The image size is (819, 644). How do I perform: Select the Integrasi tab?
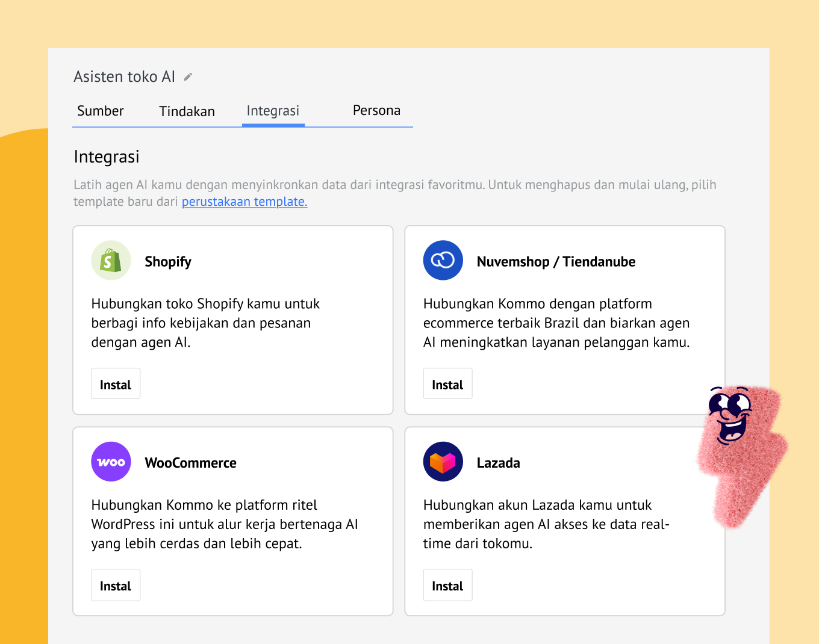(273, 111)
